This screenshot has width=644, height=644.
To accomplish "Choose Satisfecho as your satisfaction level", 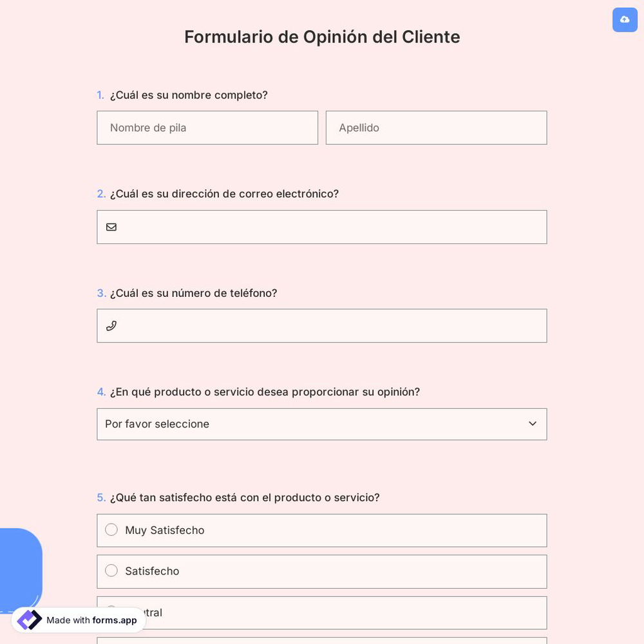I will pyautogui.click(x=111, y=571).
